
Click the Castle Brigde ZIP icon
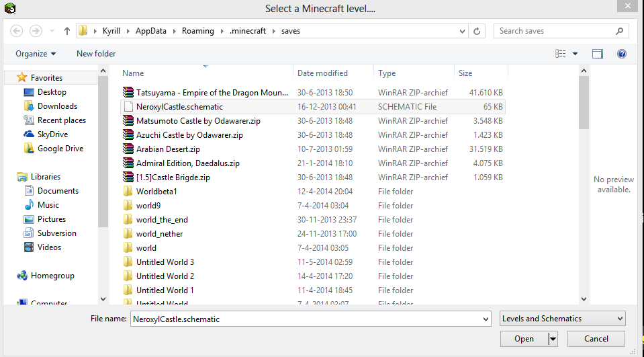pos(128,177)
